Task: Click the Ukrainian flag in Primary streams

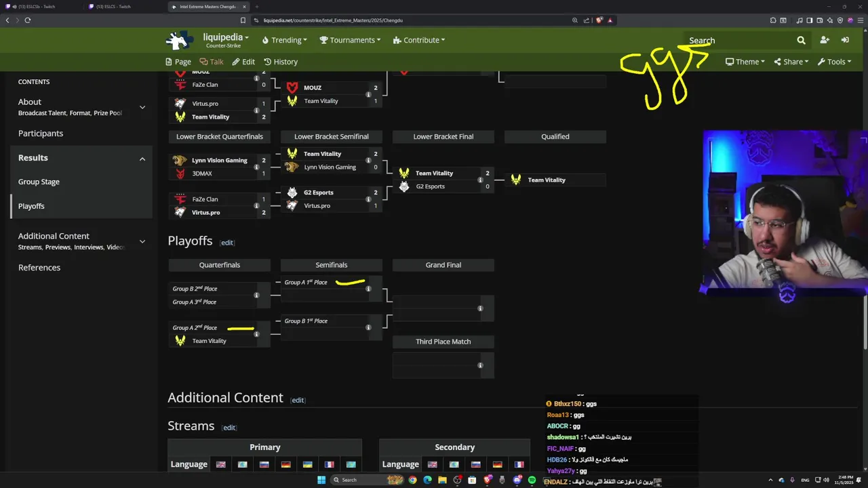Action: 307,464
